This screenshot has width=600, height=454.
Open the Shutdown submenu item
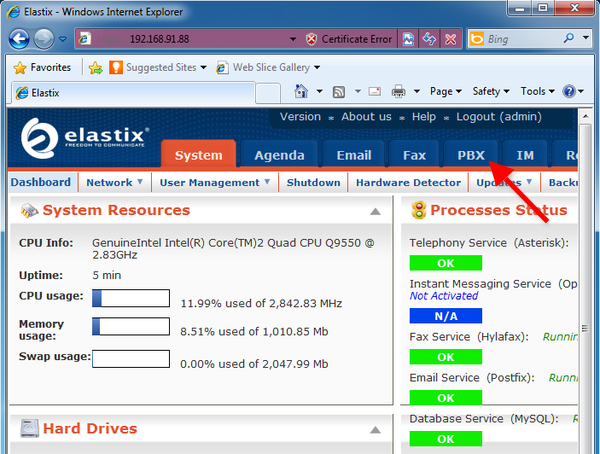click(313, 182)
